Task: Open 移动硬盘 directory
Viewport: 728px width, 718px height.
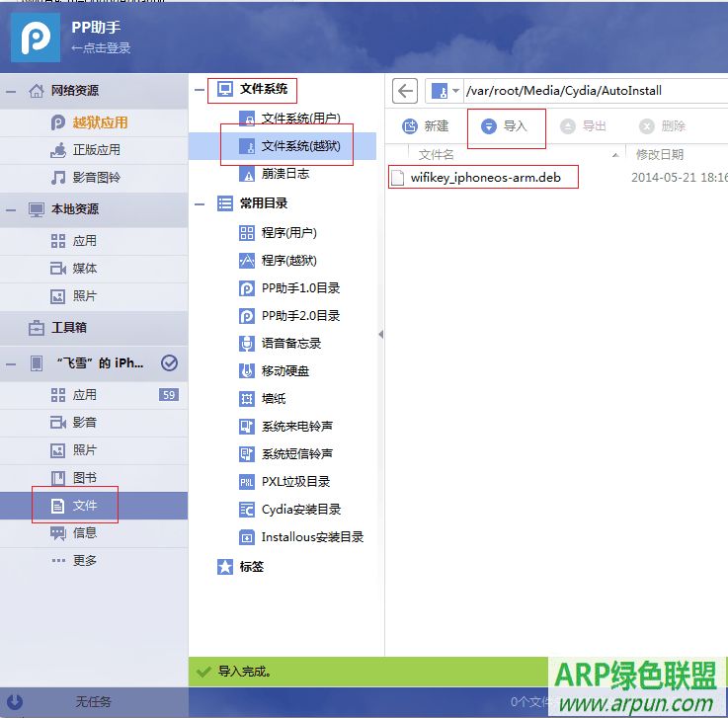Action: click(x=285, y=370)
